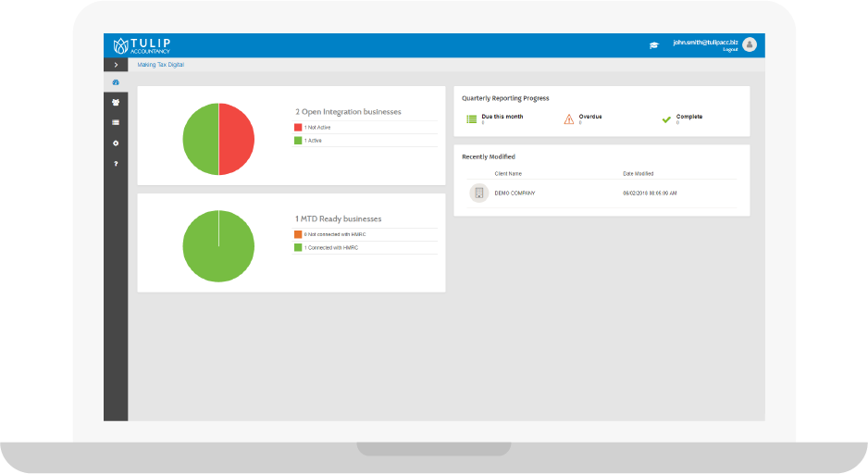Click the Logout link
This screenshot has width=868, height=474.
point(730,50)
